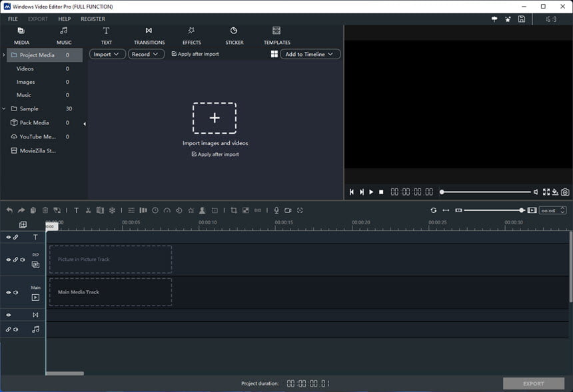Hide the transition track with its eye icon

[x=8, y=315]
